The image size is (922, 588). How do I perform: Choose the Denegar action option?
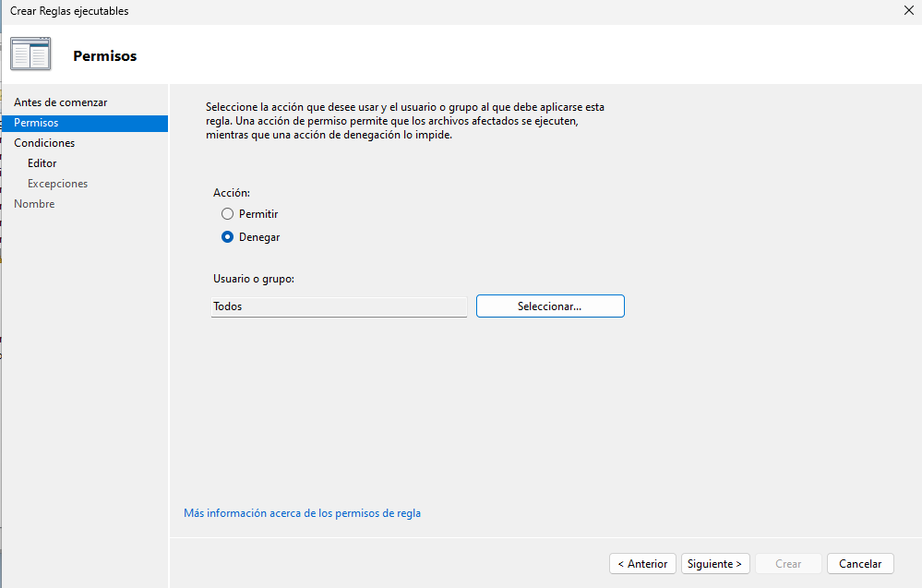(x=228, y=237)
